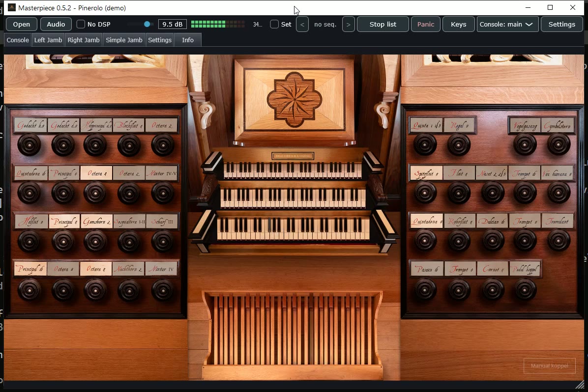Hit the Panic button
588x392 pixels.
pyautogui.click(x=426, y=25)
